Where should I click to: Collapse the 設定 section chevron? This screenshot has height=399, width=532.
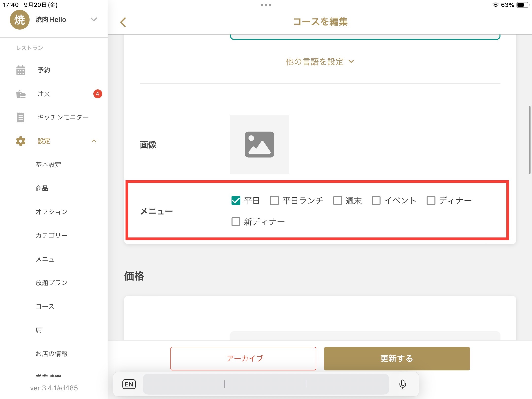coord(94,141)
